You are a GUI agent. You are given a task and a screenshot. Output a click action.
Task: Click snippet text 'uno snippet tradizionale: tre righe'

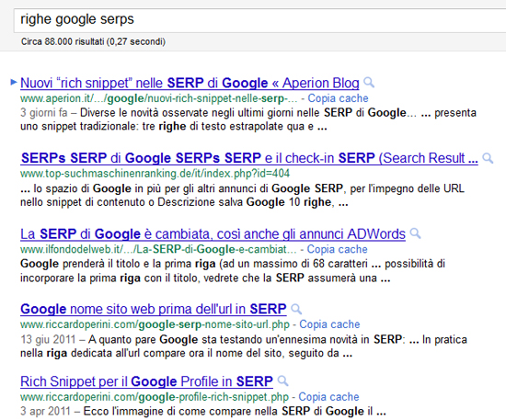point(103,126)
